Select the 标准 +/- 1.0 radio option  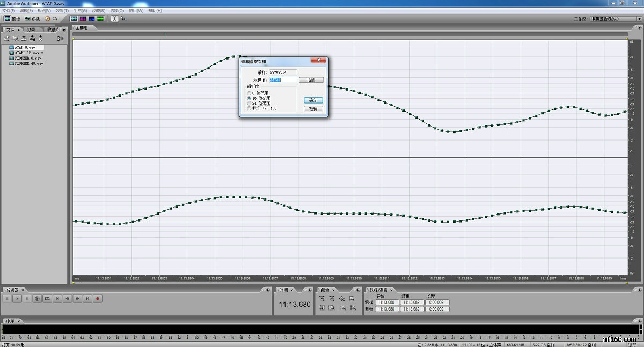[x=249, y=108]
